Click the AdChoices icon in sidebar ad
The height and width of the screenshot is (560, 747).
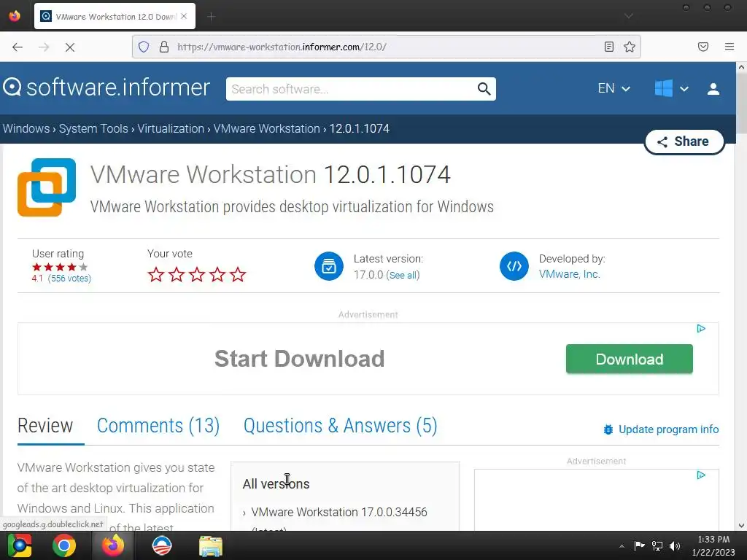(701, 475)
